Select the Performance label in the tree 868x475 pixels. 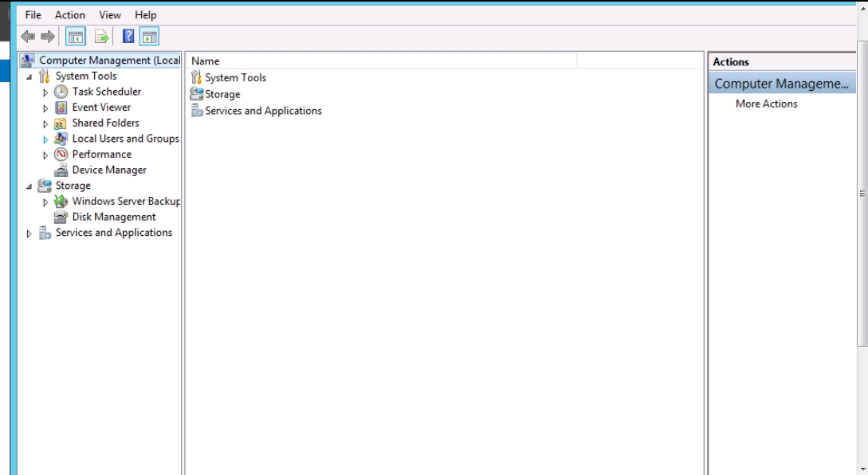(102, 154)
